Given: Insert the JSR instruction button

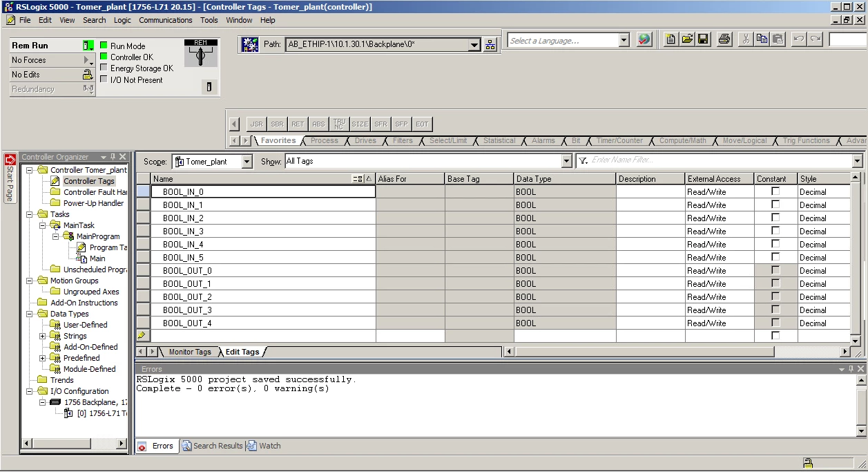Looking at the screenshot, I should 256,124.
